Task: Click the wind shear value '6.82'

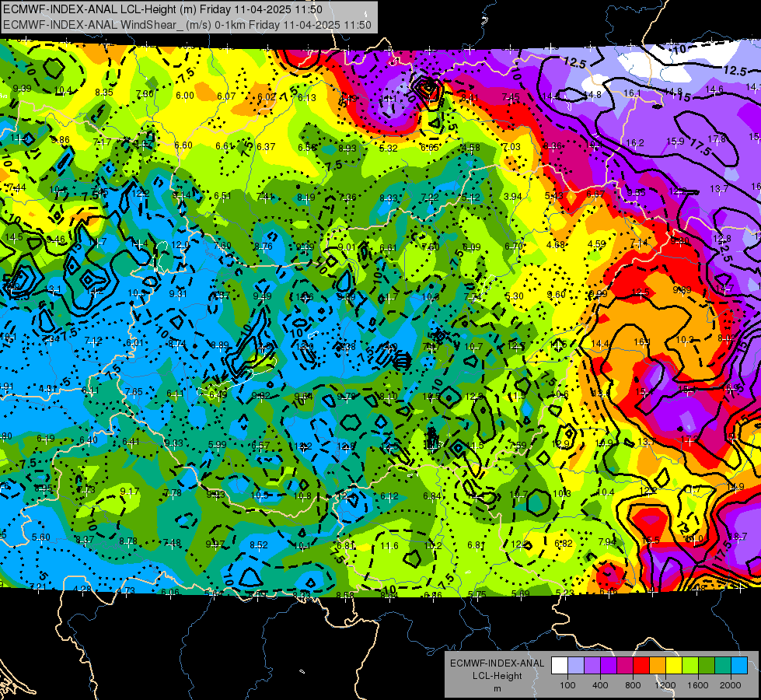Action: (564, 544)
